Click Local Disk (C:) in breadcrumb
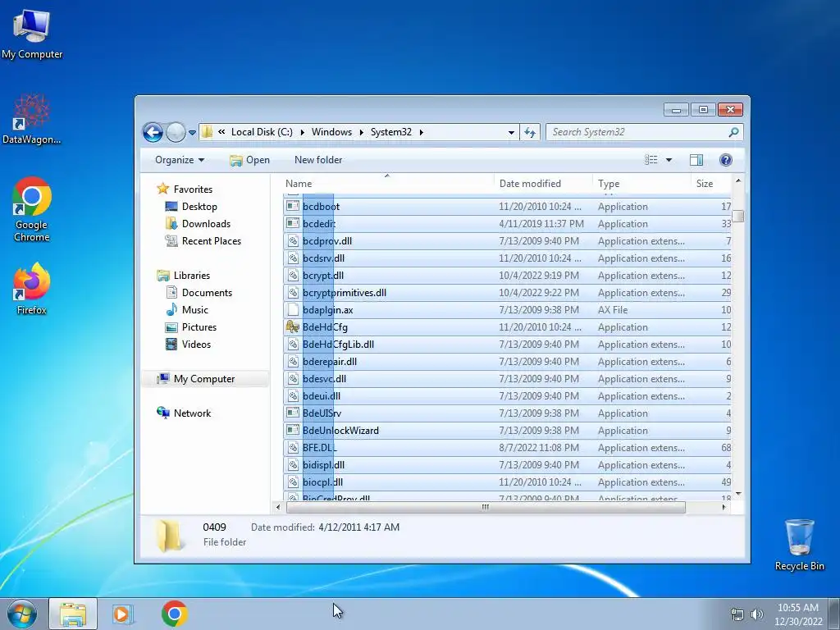The width and height of the screenshot is (840, 630). pyautogui.click(x=262, y=132)
